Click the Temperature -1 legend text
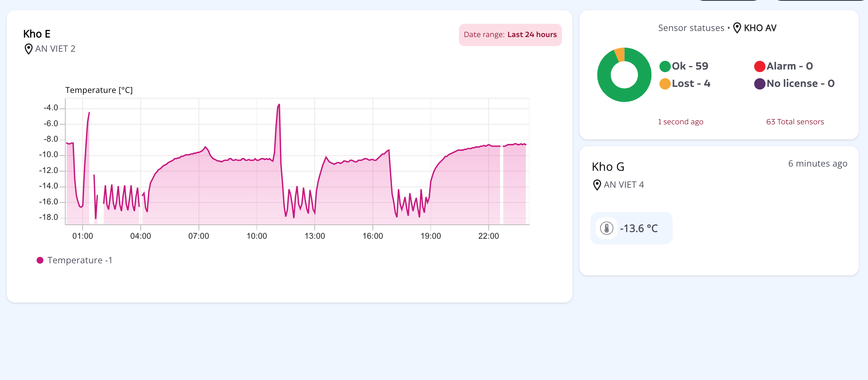The height and width of the screenshot is (380, 868). click(x=80, y=260)
